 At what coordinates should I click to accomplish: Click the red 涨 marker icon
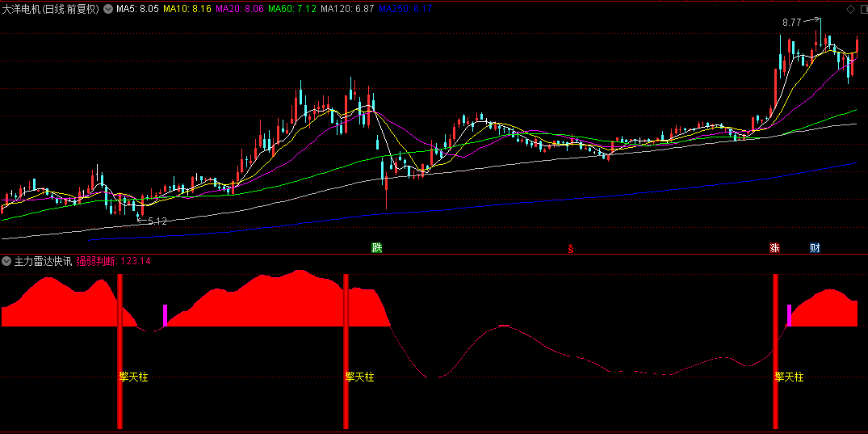(x=774, y=248)
